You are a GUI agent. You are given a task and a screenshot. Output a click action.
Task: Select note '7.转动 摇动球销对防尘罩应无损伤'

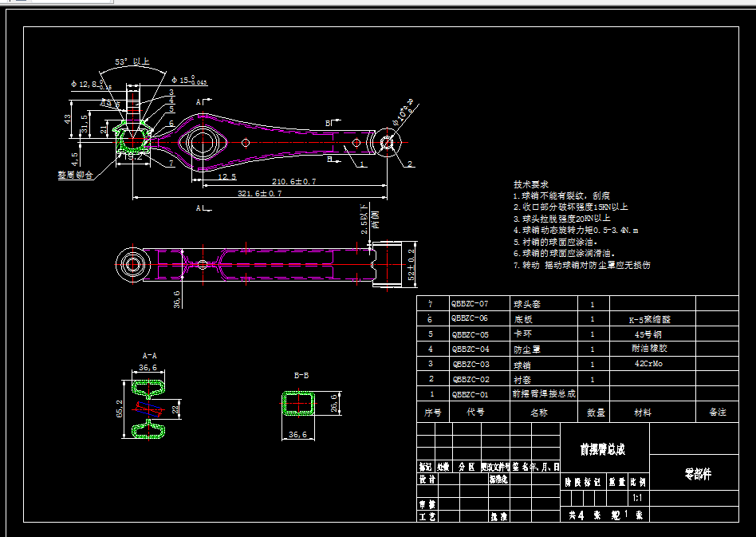(x=582, y=265)
